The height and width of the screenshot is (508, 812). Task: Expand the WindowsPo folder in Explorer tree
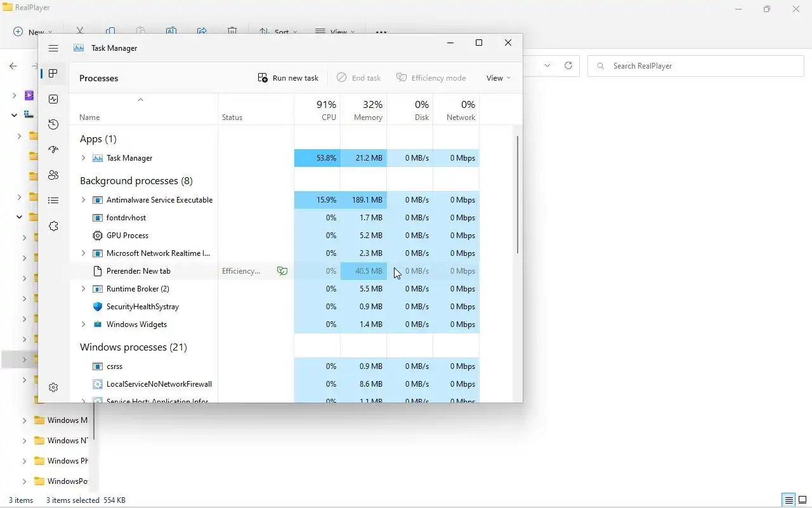pyautogui.click(x=25, y=481)
